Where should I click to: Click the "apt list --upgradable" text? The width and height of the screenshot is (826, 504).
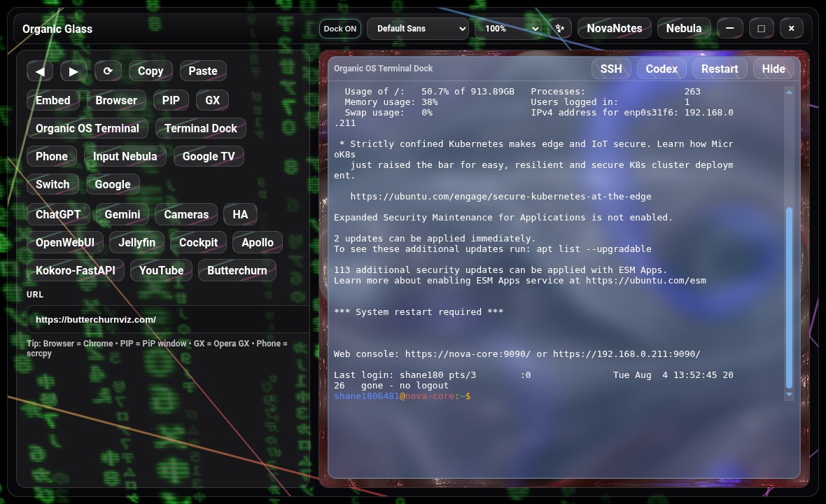coord(594,249)
